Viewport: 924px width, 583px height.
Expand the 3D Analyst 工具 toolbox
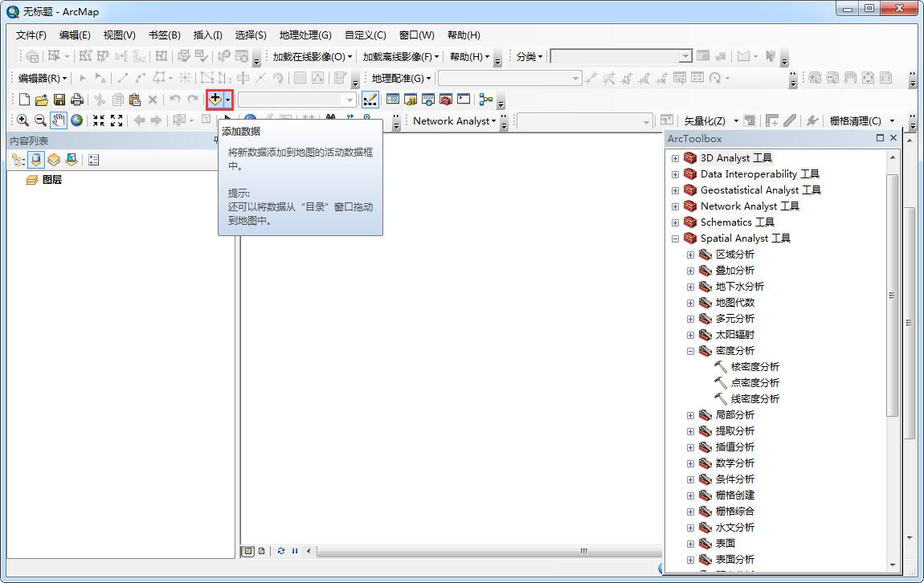675,158
